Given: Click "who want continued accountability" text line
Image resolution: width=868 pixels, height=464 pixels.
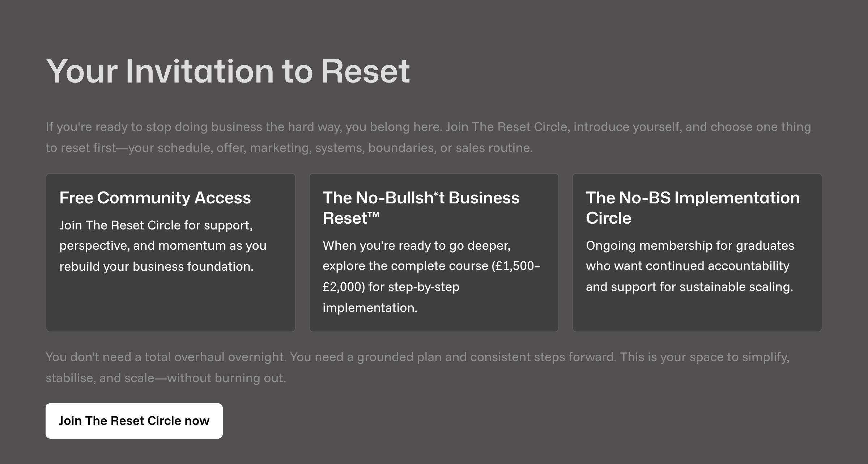Looking at the screenshot, I should click(687, 266).
